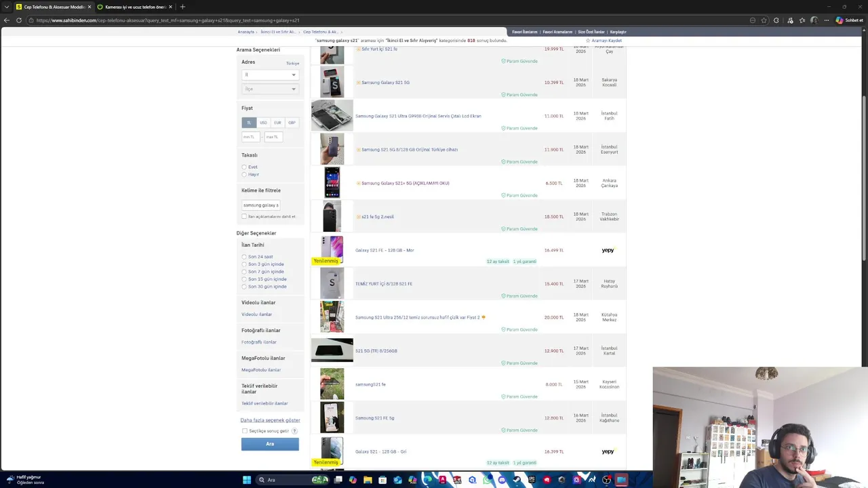Select Son 15 gün içinde listing date
This screenshot has width=868, height=488.
click(244, 279)
